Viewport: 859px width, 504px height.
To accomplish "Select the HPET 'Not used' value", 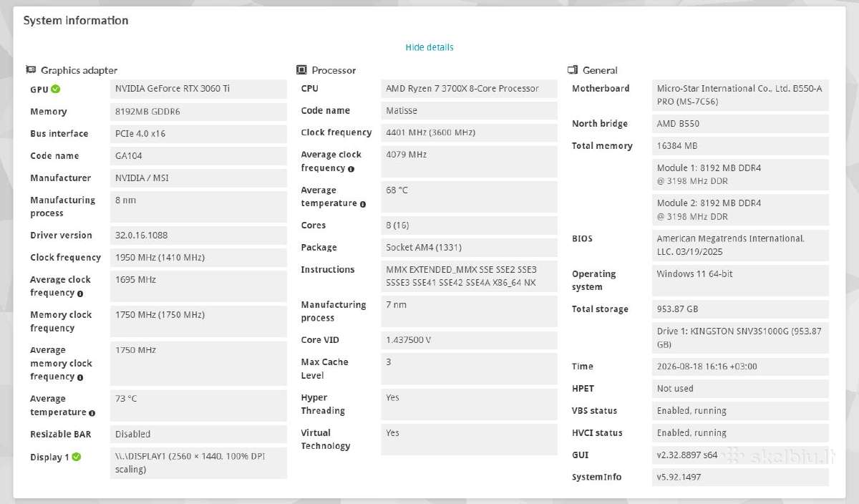I will click(740, 388).
